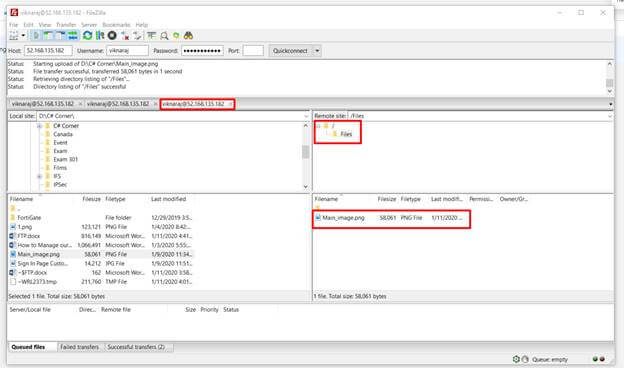Open the View menu
Image resolution: width=624 pixels, height=368 pixels.
point(45,25)
